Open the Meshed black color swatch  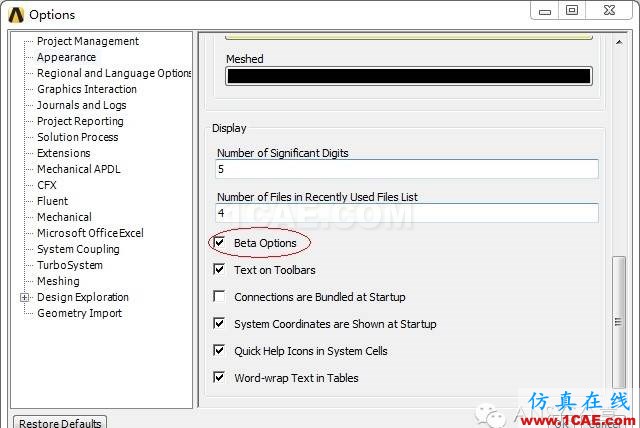point(409,76)
